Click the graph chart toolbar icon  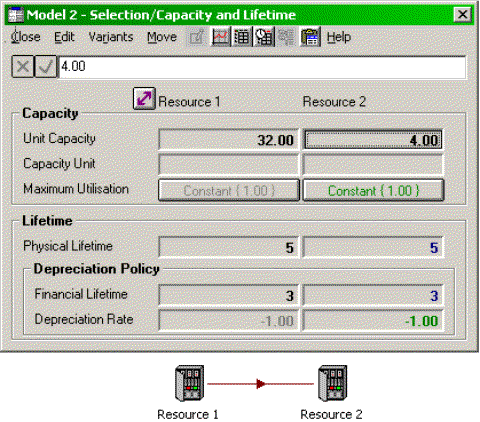coord(221,37)
